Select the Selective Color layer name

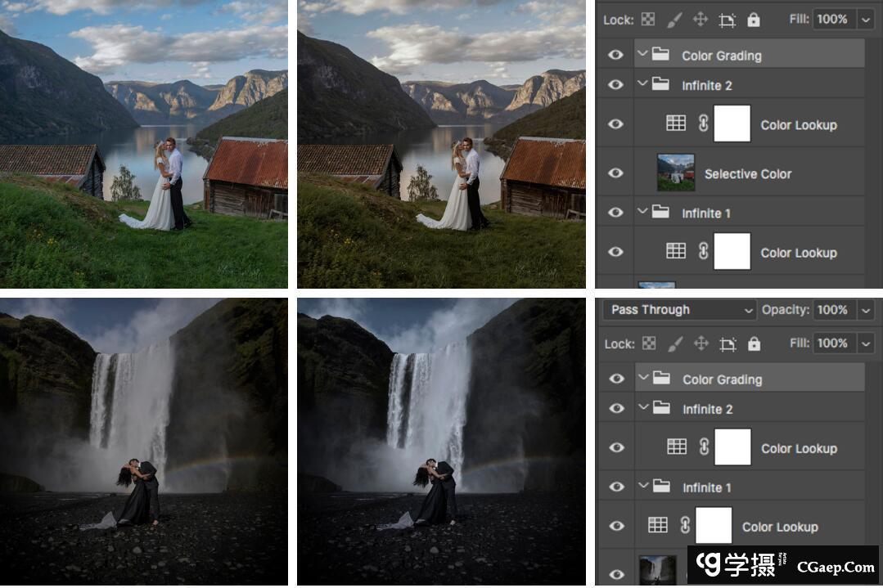[748, 174]
